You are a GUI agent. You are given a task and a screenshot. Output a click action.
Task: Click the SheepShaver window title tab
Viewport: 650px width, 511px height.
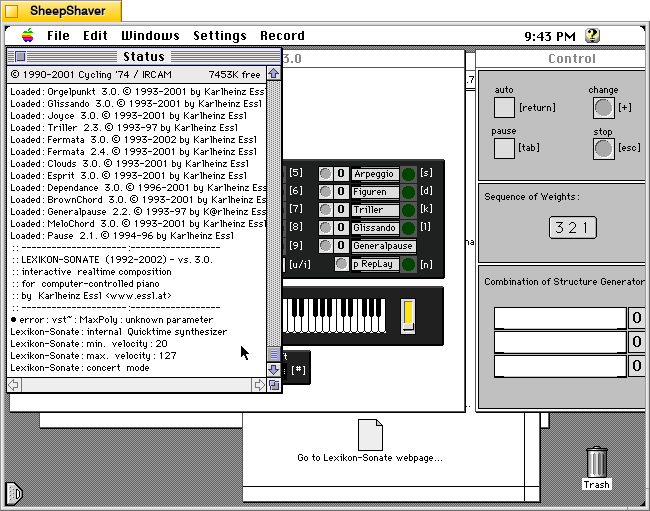[x=62, y=11]
